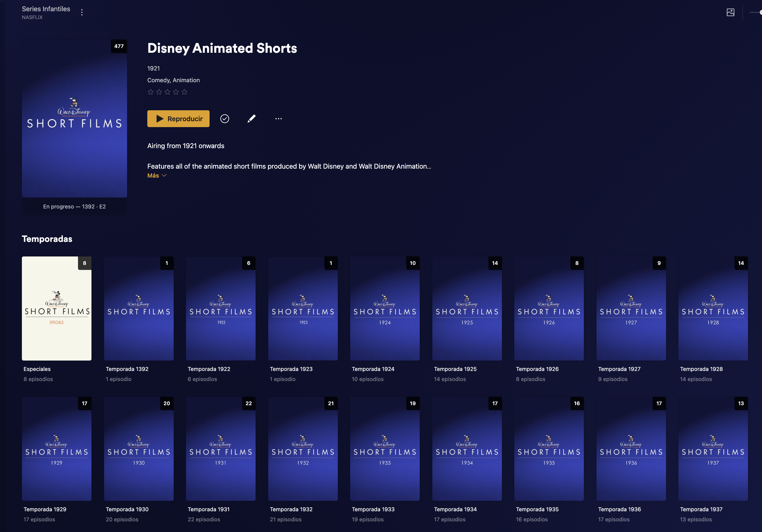This screenshot has height=532, width=762.
Task: Open Temporada 1937 season poster
Action: coord(713,448)
